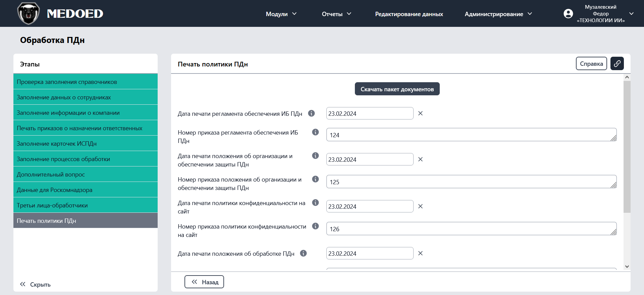Click the MEDOED honey badger logo
This screenshot has height=295, width=644.
click(x=29, y=13)
